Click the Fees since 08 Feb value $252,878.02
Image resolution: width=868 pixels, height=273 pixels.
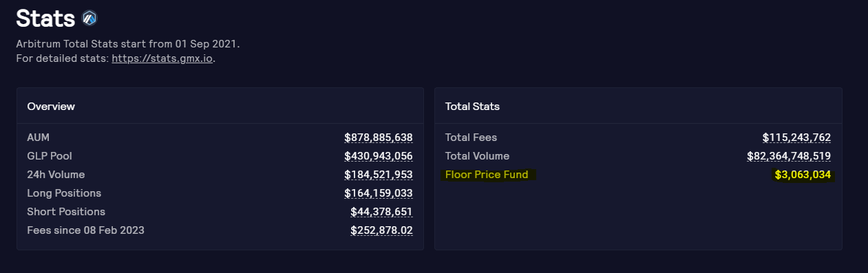[x=381, y=230]
